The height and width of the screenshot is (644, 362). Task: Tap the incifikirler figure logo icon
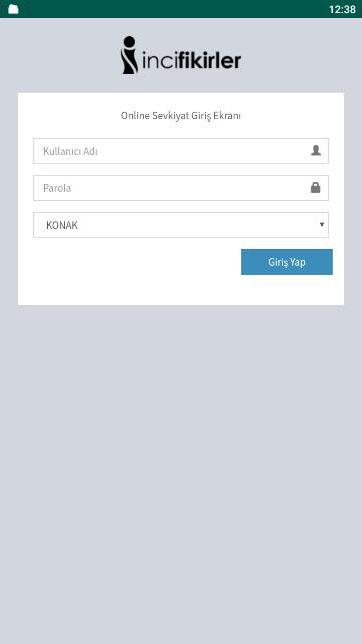[129, 55]
